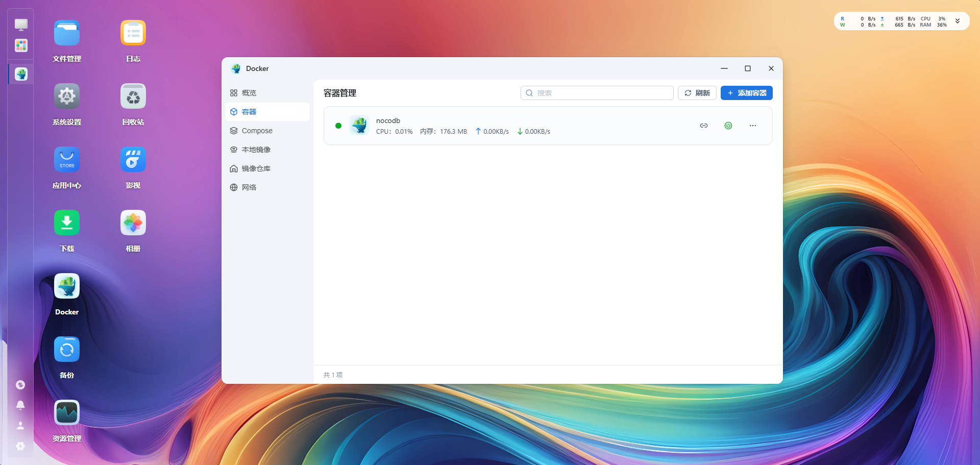980x465 pixels.
Task: Open the File Manager (文件管理) desktop icon
Action: point(67,34)
